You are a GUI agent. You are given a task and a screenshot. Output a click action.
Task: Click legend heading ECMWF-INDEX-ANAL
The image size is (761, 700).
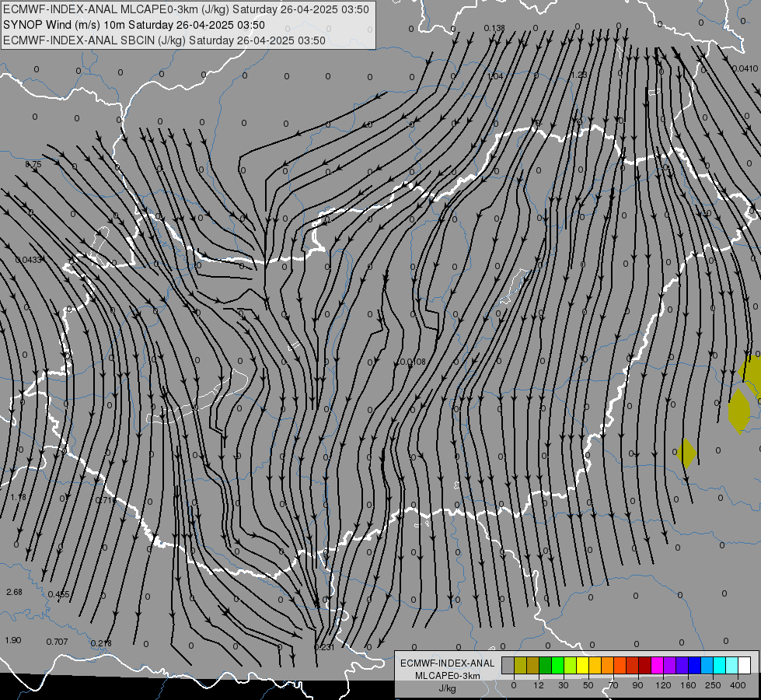[x=448, y=663]
